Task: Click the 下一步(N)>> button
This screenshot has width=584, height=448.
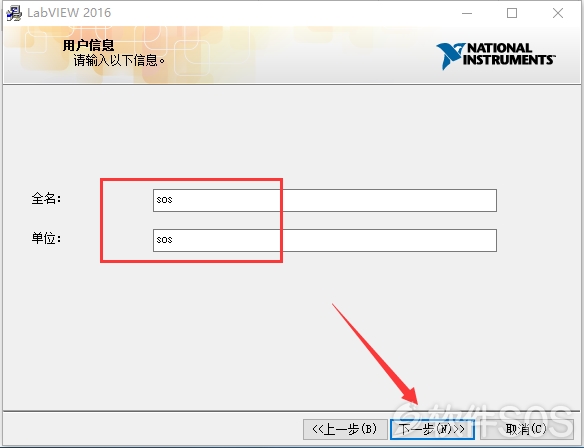Action: click(432, 429)
